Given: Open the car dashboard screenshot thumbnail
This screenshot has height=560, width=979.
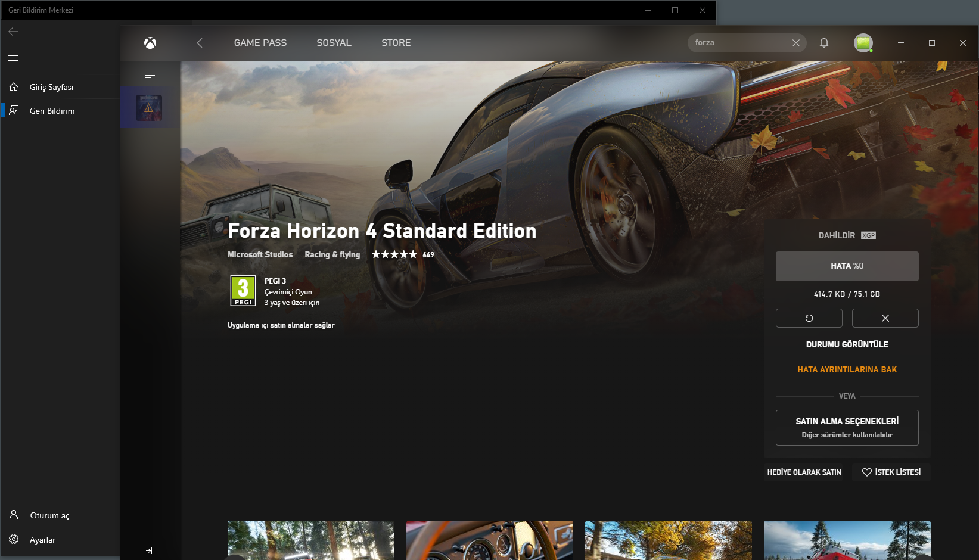Looking at the screenshot, I should 490,540.
